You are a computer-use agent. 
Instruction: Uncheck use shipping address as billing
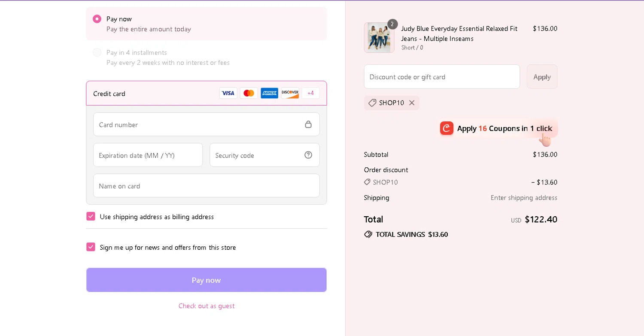(91, 216)
